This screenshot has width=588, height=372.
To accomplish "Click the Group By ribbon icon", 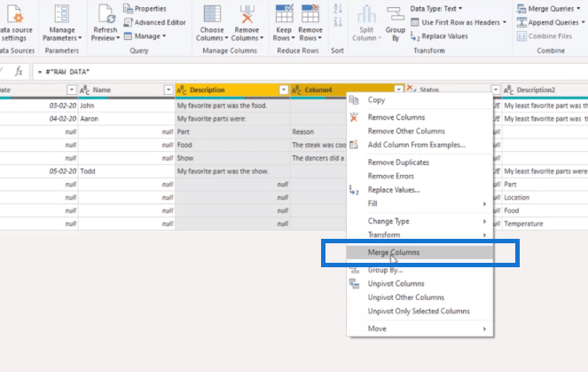I will coord(396,13).
